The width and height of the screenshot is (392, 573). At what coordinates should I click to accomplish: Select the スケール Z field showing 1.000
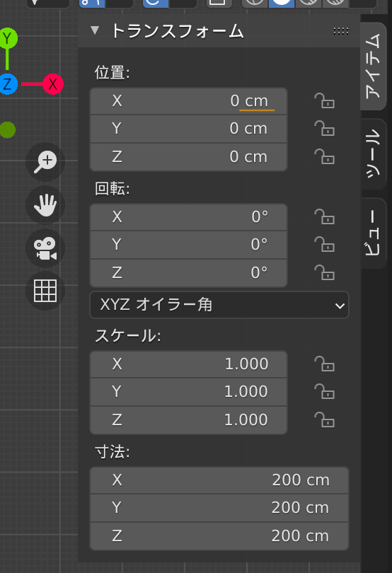(189, 420)
